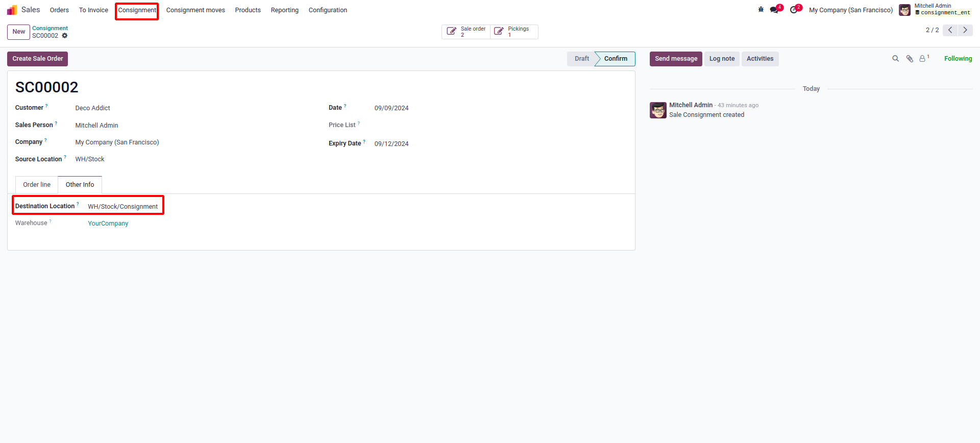Open the Reporting menu
Viewport: 980px width, 443px height.
point(284,10)
